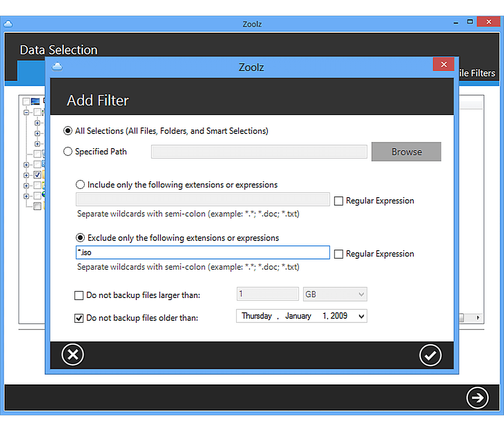Uncheck Do not backup files older than
Screen dimensions: 504x431
click(x=79, y=318)
